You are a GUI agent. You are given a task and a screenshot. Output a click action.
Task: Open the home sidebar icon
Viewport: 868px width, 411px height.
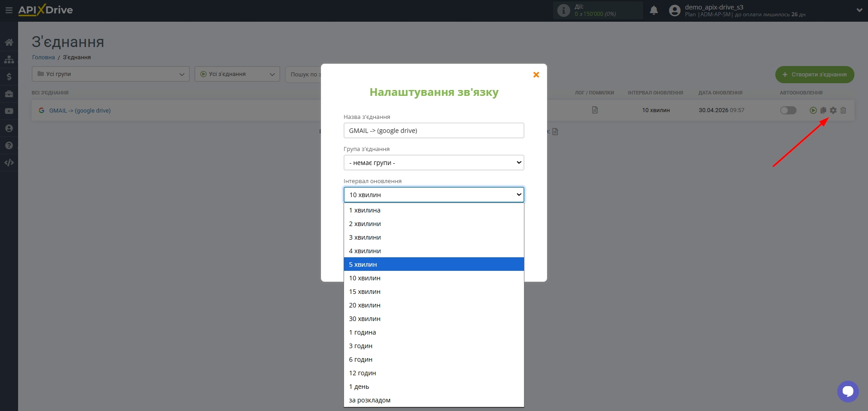coord(9,43)
